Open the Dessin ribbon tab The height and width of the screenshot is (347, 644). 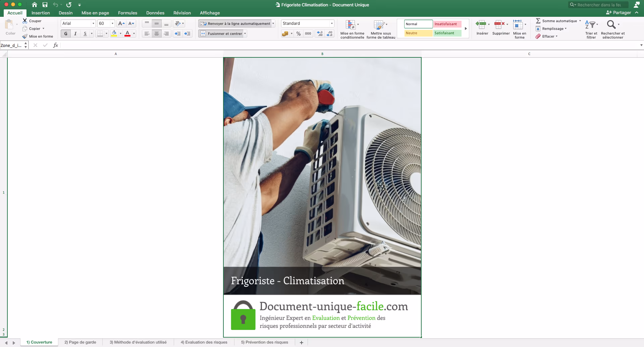click(66, 13)
